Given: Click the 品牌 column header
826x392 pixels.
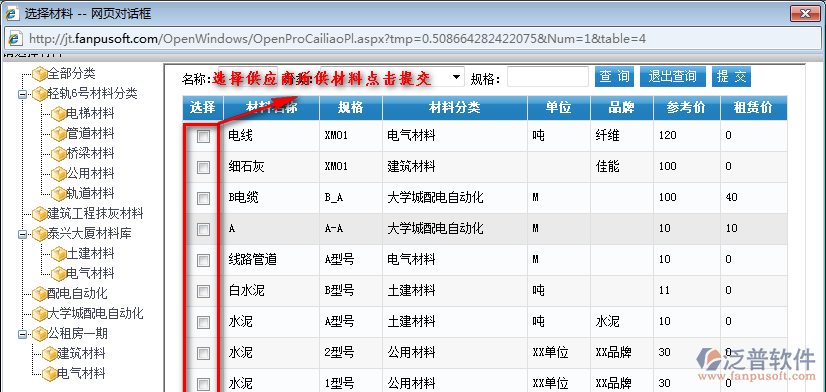Looking at the screenshot, I should click(622, 108).
